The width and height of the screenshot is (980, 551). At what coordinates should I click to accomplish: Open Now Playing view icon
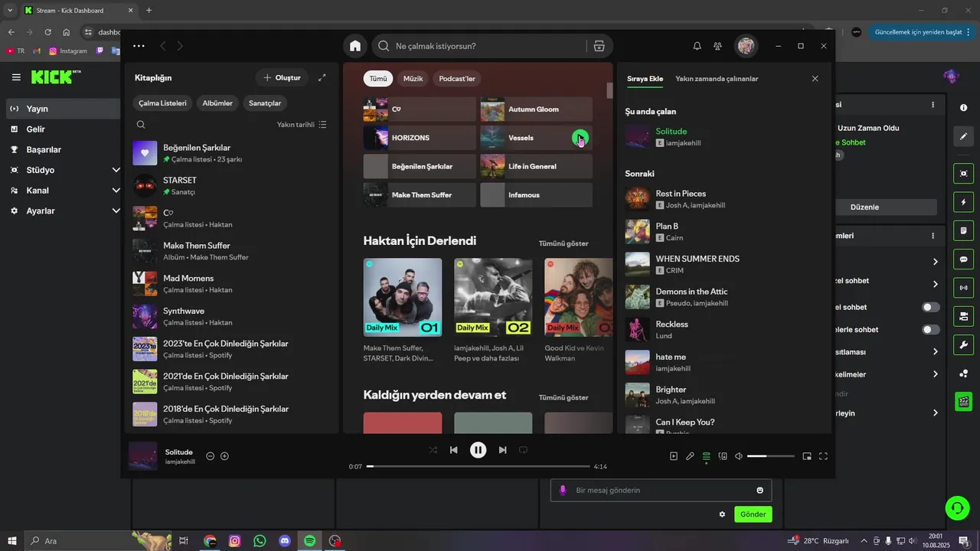pyautogui.click(x=674, y=456)
